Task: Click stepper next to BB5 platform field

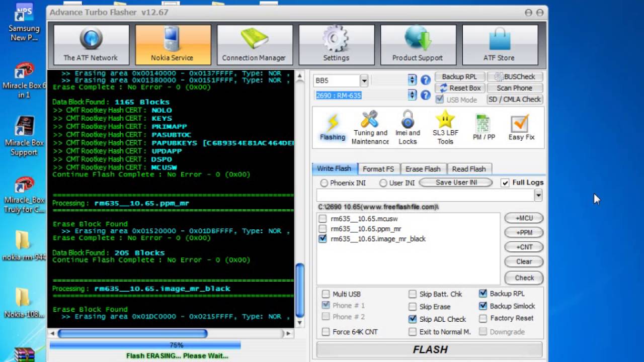Action: 413,80
